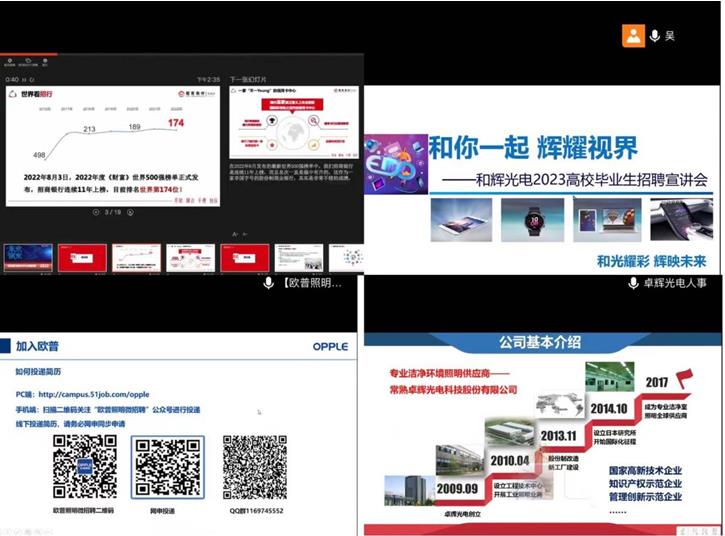Screen dimensions: 725x536
Task: Click the QQ群 QR code image
Action: coord(254,467)
